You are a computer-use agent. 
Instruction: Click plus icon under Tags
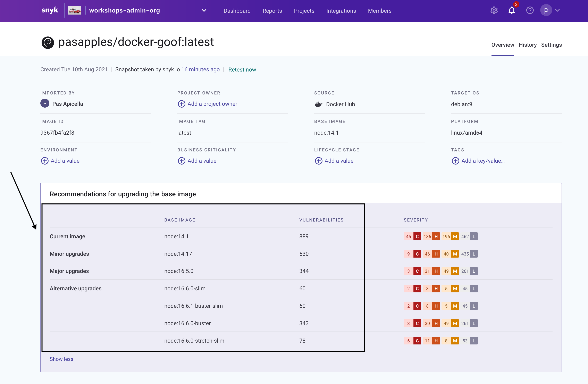point(455,161)
